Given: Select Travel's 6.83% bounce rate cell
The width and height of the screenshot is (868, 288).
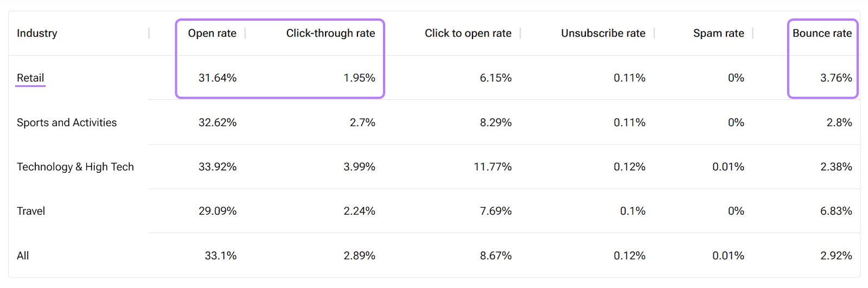Looking at the screenshot, I should click(x=836, y=211).
